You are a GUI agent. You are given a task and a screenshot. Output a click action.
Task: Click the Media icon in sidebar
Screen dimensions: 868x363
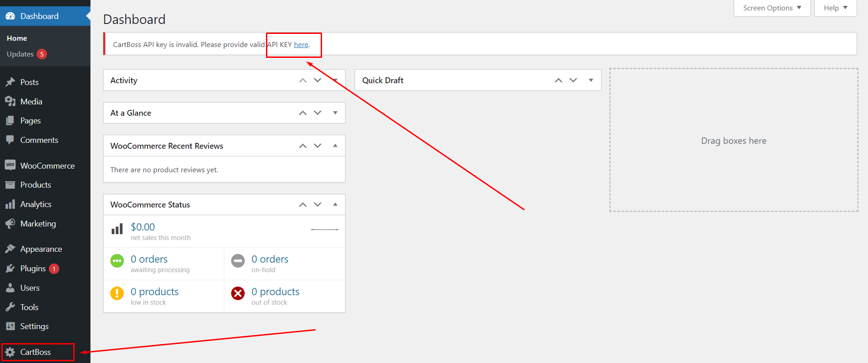point(10,102)
